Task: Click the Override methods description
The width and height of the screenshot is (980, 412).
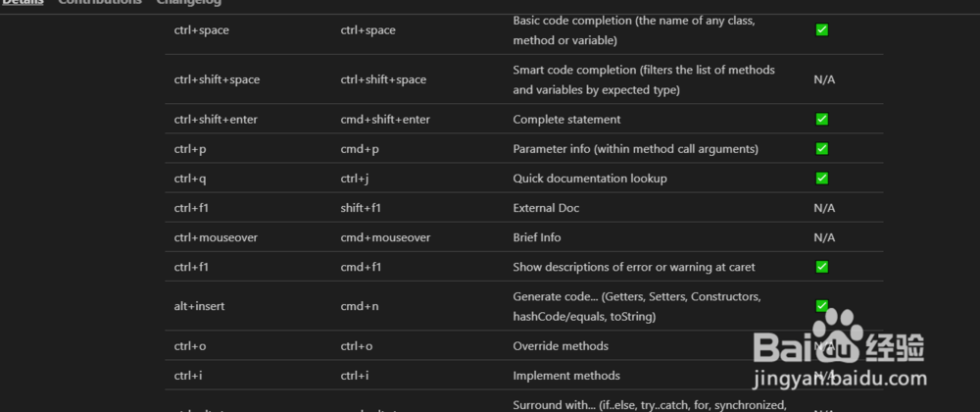Action: [561, 345]
